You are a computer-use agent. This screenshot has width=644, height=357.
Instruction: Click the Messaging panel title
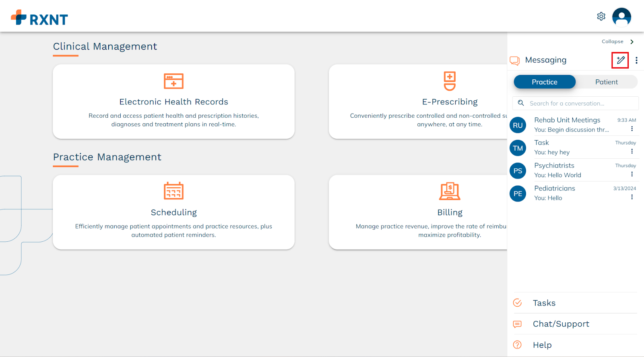(x=545, y=60)
